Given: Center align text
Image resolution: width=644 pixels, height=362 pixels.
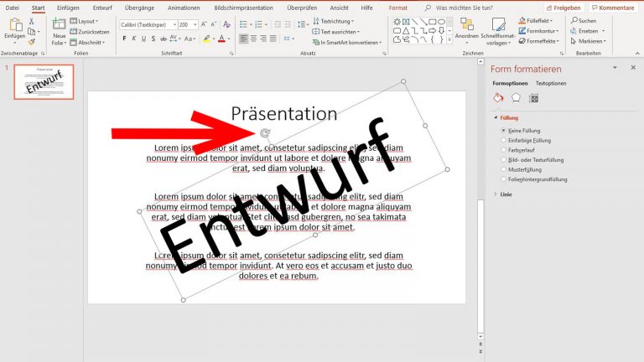Looking at the screenshot, I should coord(254,39).
